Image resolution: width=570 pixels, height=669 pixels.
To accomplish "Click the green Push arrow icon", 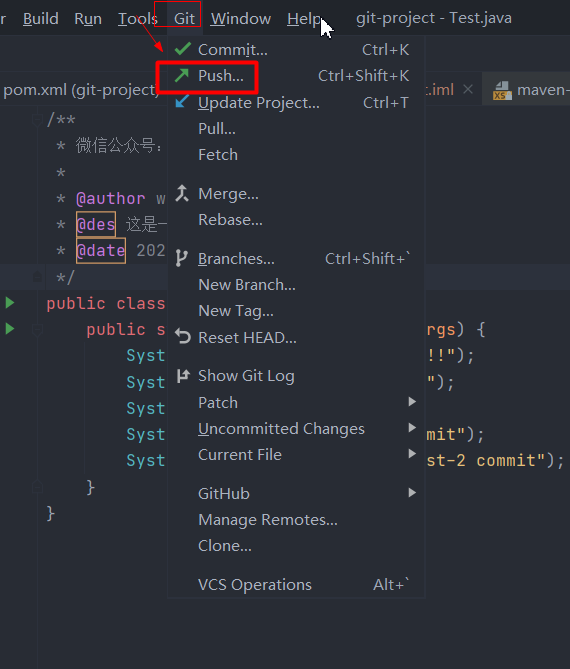I will click(182, 76).
